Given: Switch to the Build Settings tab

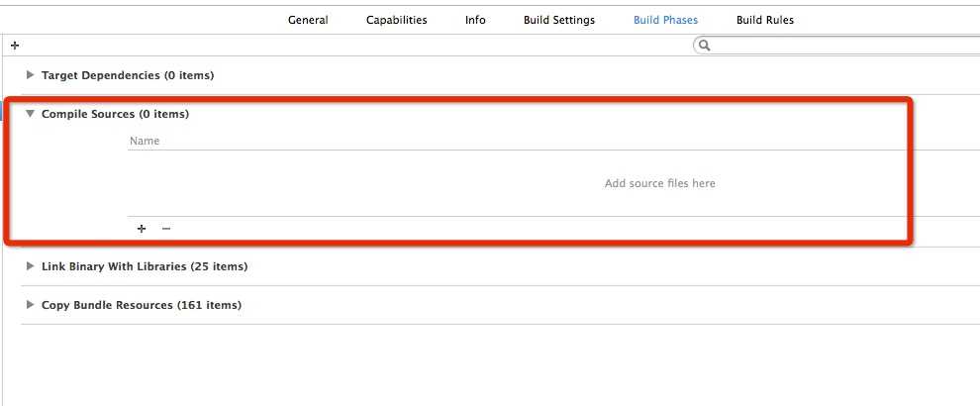Looking at the screenshot, I should (x=559, y=20).
